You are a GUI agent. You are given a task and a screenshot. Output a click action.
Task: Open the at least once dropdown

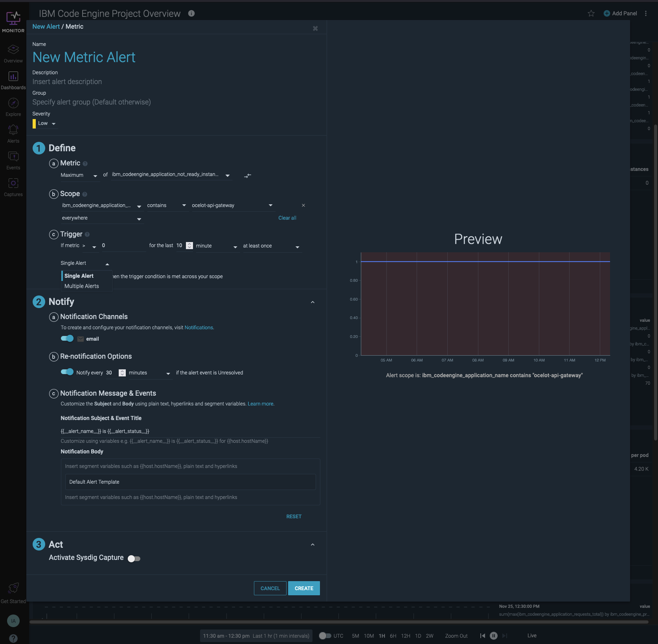[x=272, y=246]
